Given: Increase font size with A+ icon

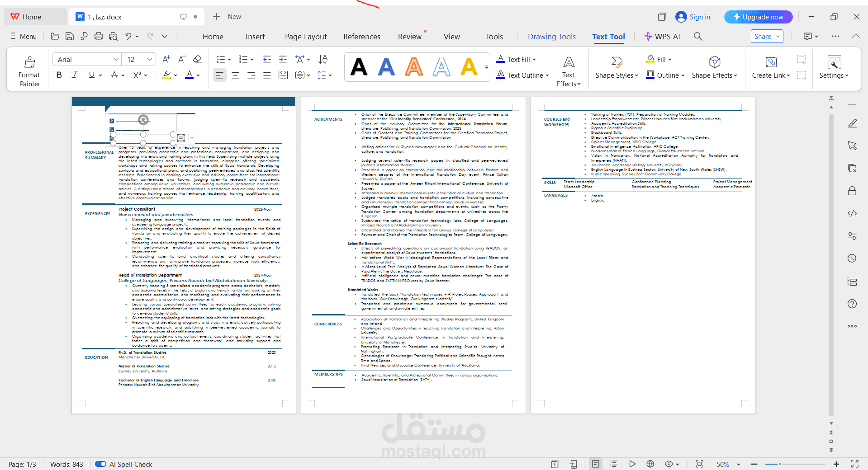Looking at the screenshot, I should pyautogui.click(x=166, y=59).
